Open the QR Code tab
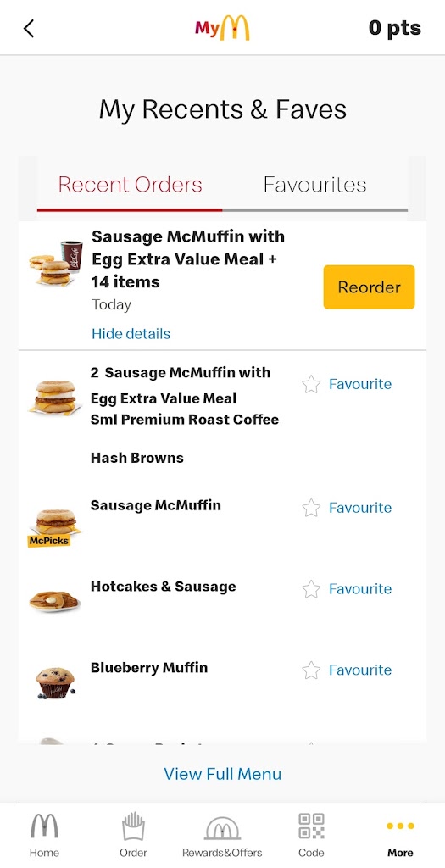The image size is (445, 868). pyautogui.click(x=311, y=835)
